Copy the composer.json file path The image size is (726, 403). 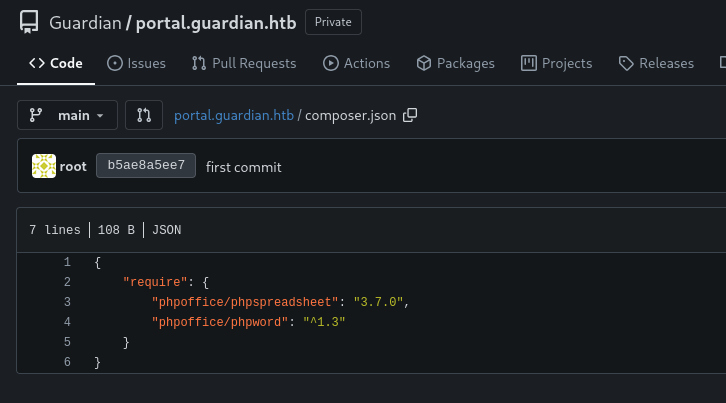[410, 115]
